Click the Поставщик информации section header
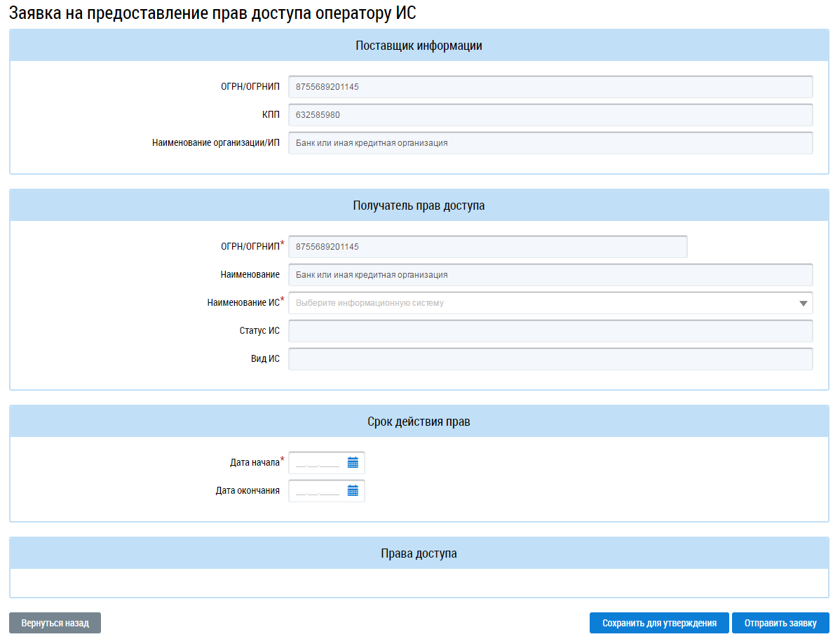 point(419,46)
